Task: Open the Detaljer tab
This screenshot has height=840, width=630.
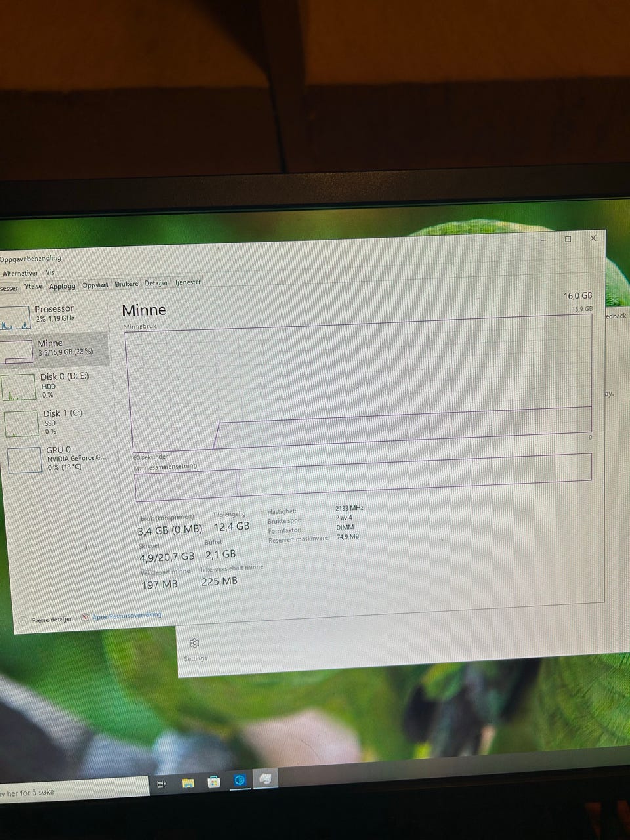Action: coord(156,283)
